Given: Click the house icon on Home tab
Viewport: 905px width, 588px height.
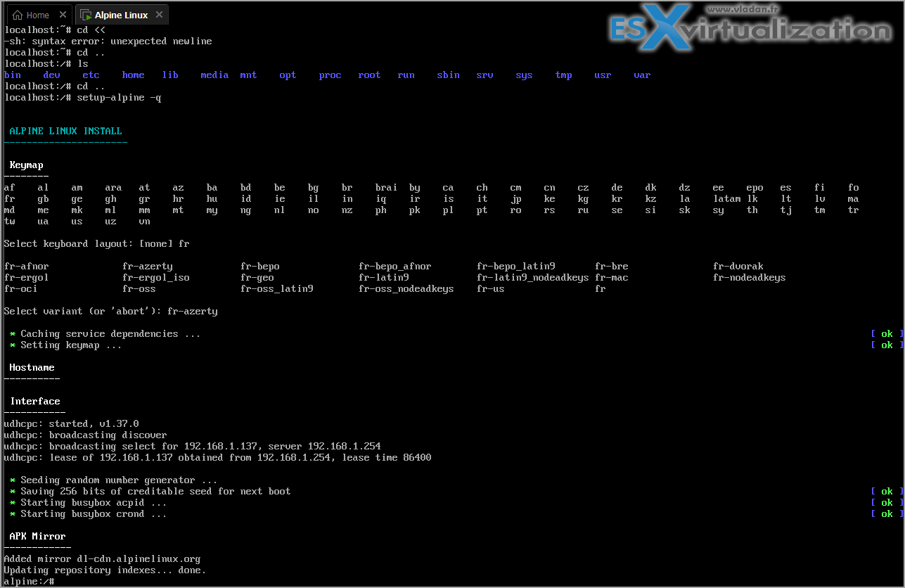Looking at the screenshot, I should pyautogui.click(x=17, y=15).
